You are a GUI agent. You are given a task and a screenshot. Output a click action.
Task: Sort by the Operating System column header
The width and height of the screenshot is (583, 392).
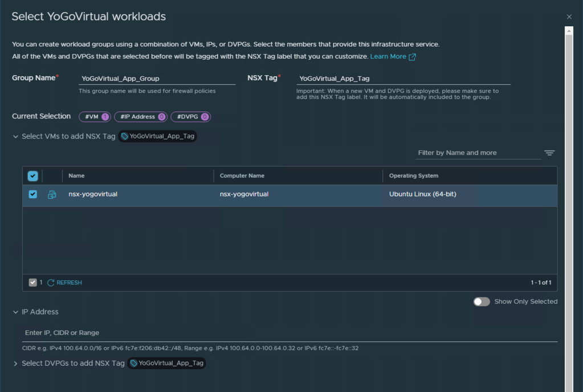pos(414,176)
